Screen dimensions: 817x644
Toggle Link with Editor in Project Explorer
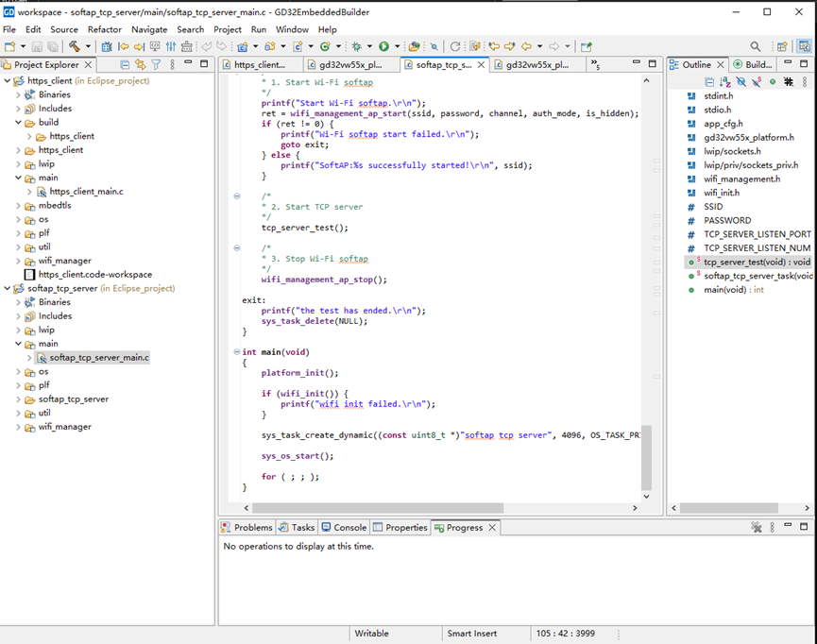140,65
